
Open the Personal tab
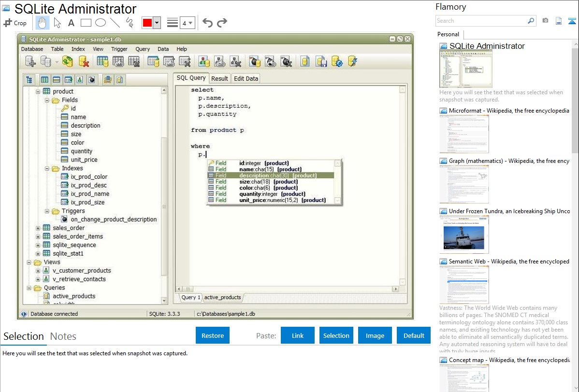(449, 34)
